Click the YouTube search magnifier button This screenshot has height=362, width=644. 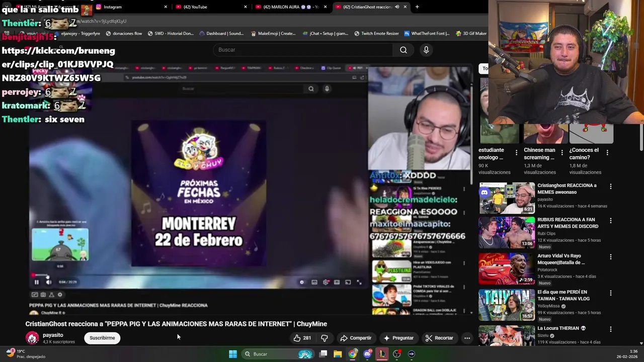point(404,50)
